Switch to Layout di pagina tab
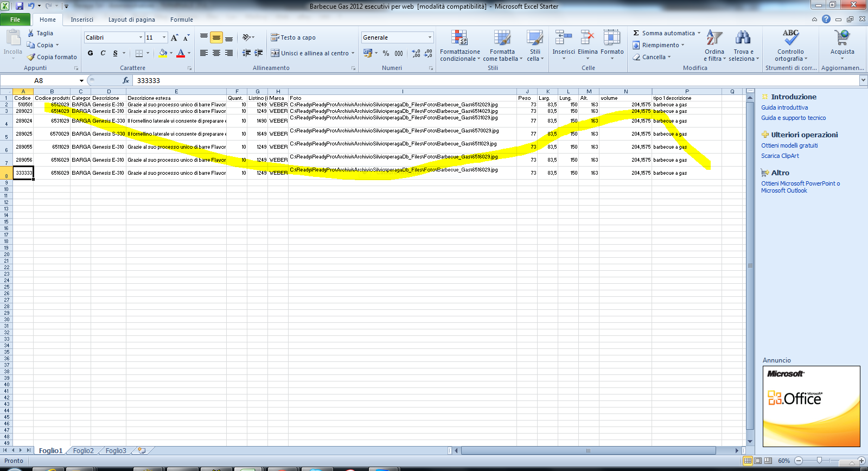This screenshot has height=471, width=868. pyautogui.click(x=131, y=20)
